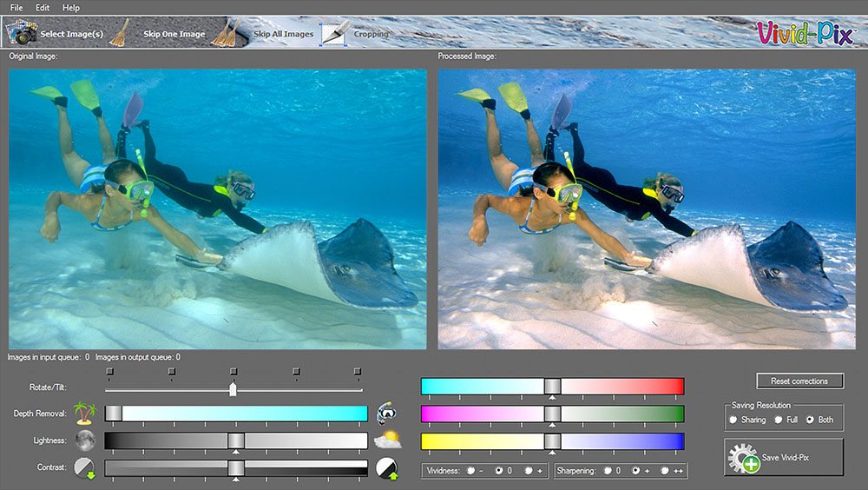868x490 pixels.
Task: Select the Cropping knife icon
Action: (335, 33)
